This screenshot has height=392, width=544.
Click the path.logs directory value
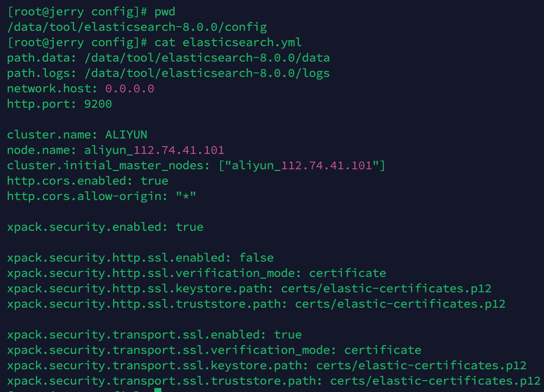coord(207,73)
